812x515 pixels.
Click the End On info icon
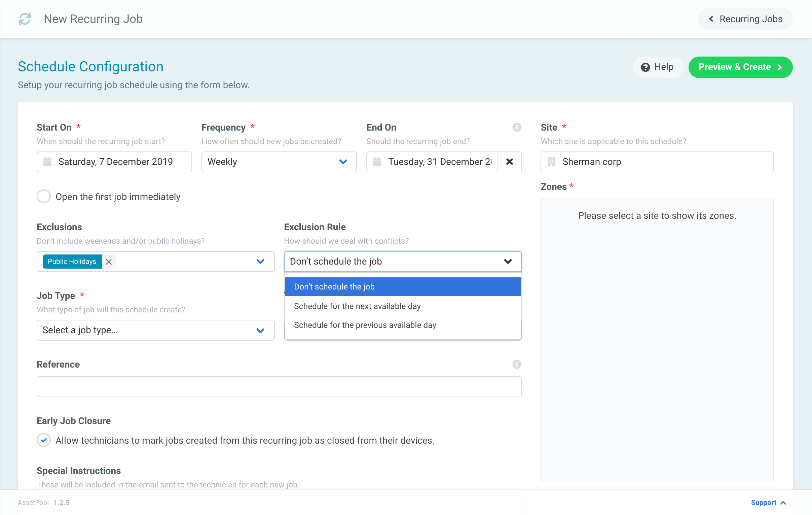point(517,127)
